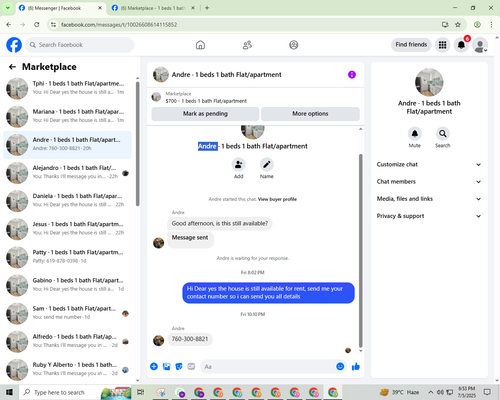Viewport: 500px width, 400px height.
Task: Send a thumbs-up like
Action: [x=356, y=367]
